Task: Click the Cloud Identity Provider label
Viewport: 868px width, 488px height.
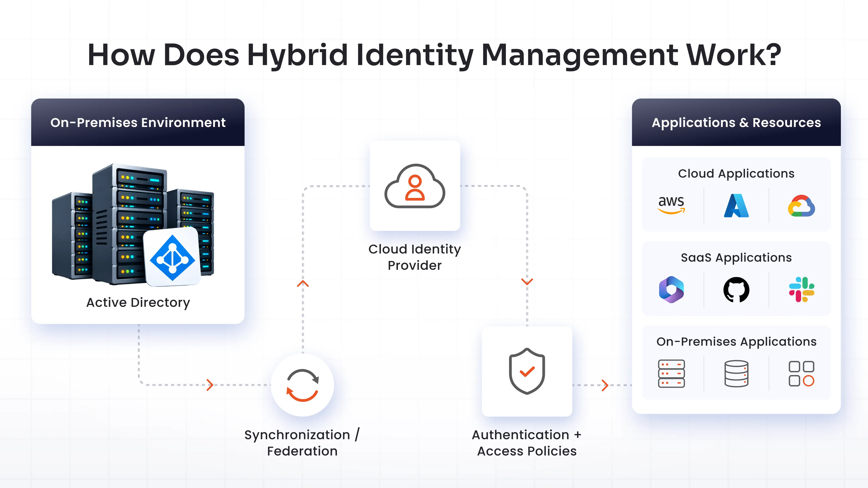Action: tap(415, 257)
